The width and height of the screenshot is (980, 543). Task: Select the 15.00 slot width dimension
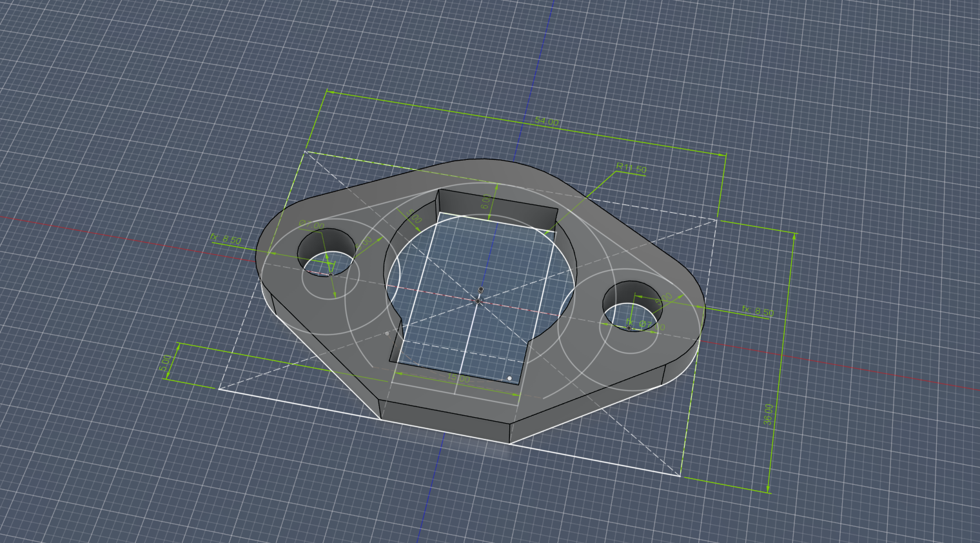458,379
